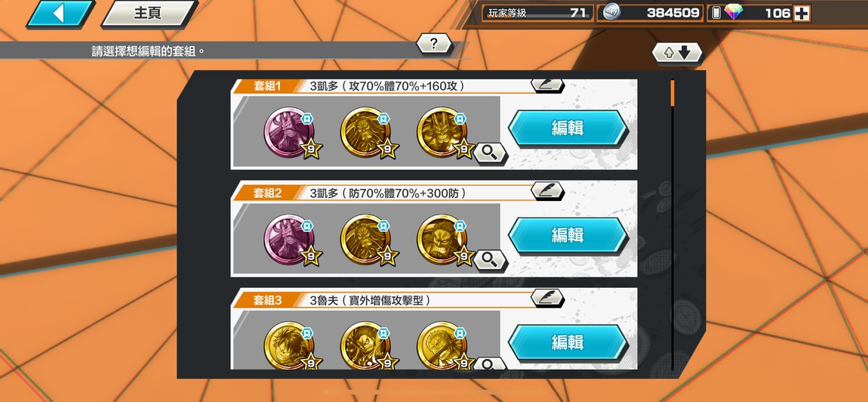This screenshot has height=402, width=868.
Task: Inspect 套組2 medals with the magnifier
Action: tap(489, 259)
